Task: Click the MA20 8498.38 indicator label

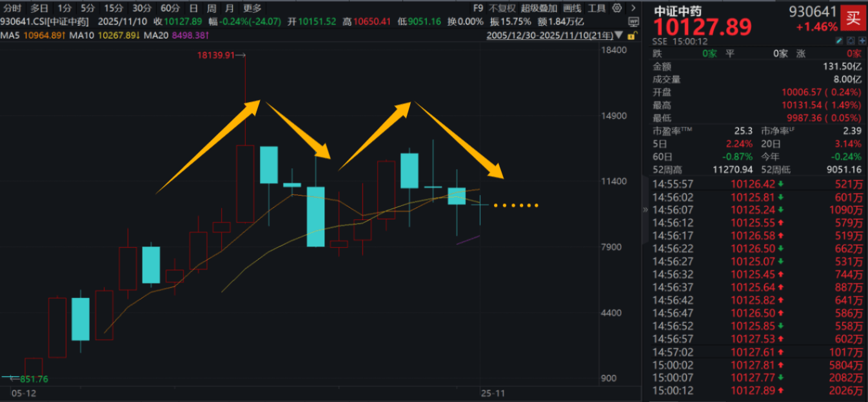Action: [177, 34]
